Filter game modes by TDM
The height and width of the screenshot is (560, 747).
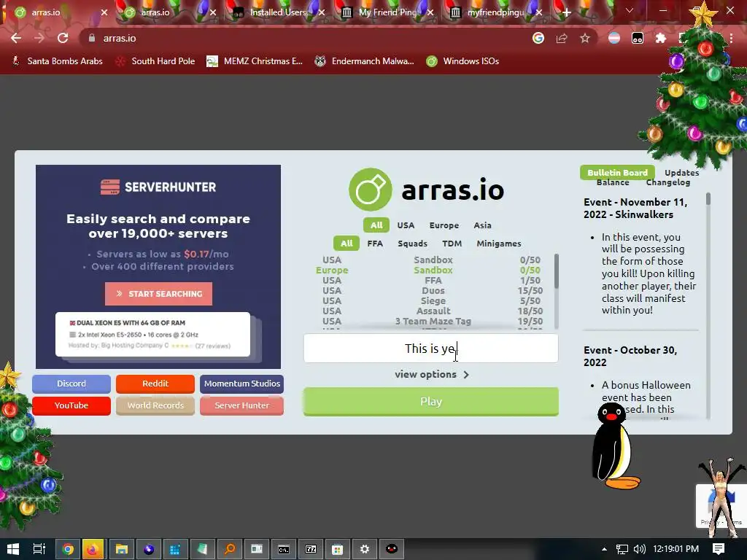452,244
